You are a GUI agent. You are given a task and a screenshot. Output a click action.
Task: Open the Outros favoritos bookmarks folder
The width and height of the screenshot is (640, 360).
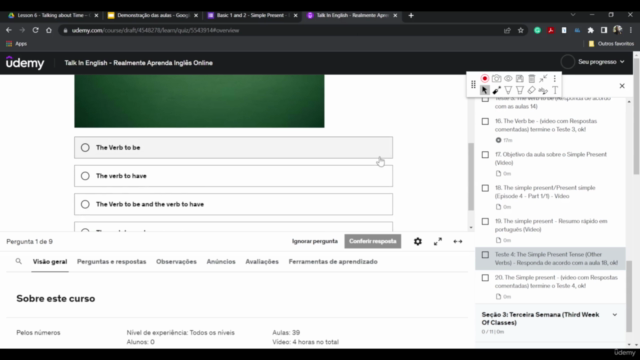611,44
